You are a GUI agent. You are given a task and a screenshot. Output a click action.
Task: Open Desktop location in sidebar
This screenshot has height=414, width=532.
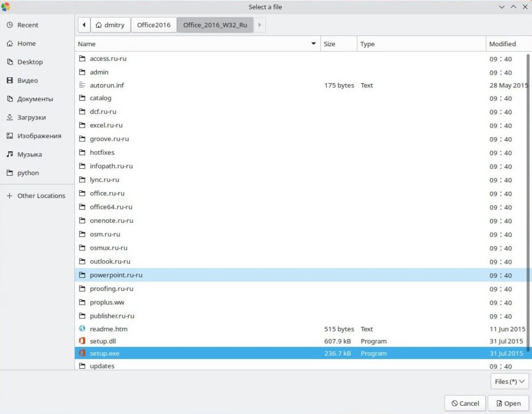[30, 62]
